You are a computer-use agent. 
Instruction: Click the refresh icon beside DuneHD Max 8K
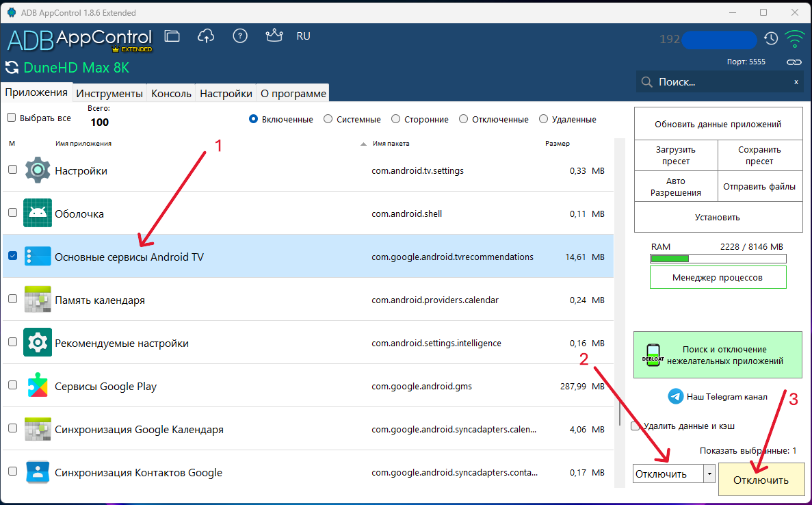pyautogui.click(x=12, y=67)
